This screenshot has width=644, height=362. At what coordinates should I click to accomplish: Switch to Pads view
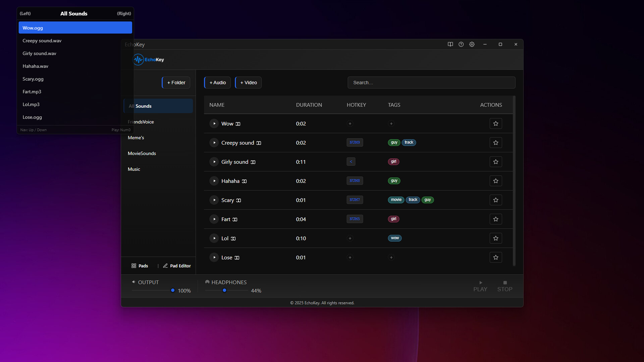[140, 266]
